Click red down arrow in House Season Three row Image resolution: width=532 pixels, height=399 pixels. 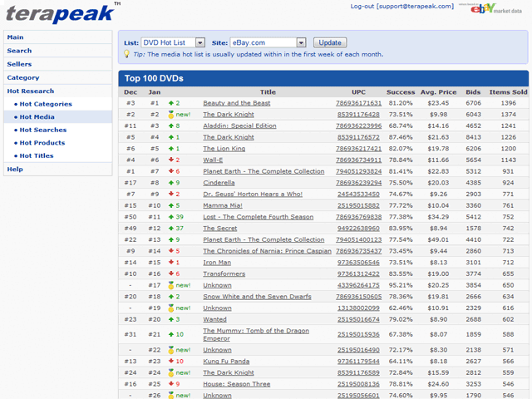click(x=171, y=384)
